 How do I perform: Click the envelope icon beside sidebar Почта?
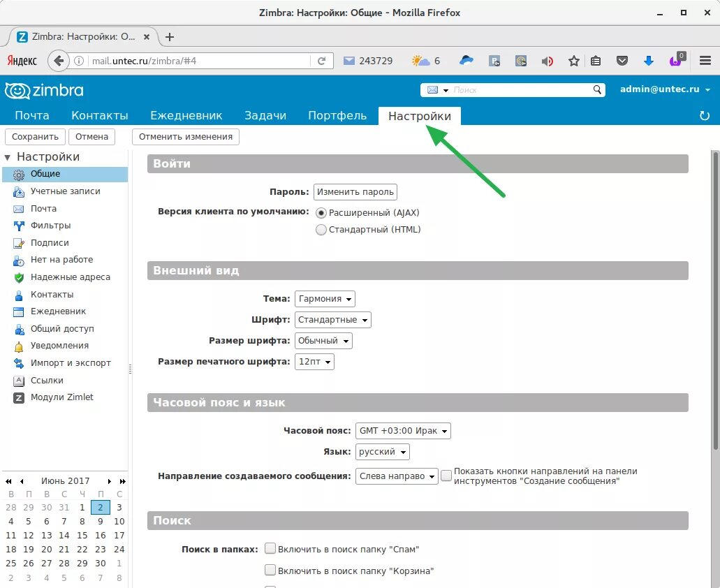tap(18, 209)
